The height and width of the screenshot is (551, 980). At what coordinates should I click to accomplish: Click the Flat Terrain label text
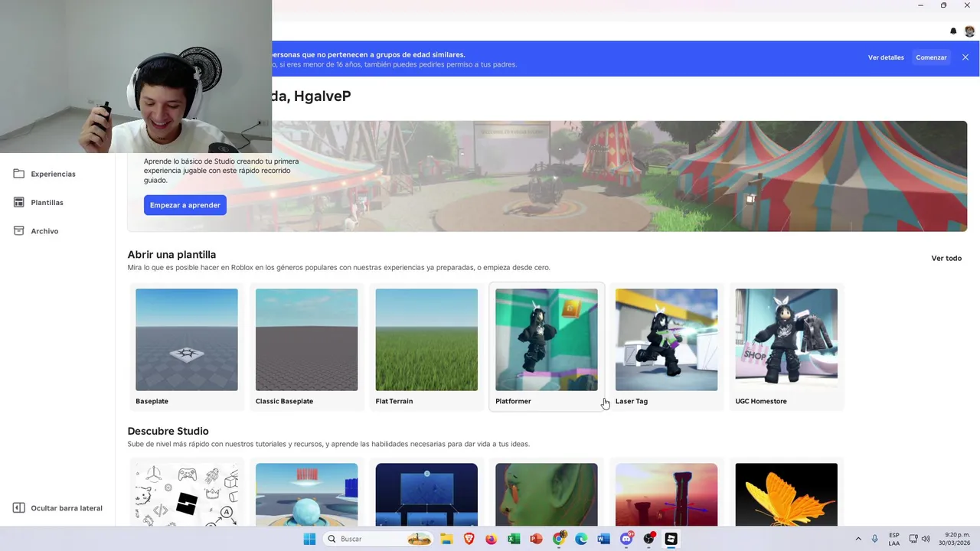[x=394, y=401]
